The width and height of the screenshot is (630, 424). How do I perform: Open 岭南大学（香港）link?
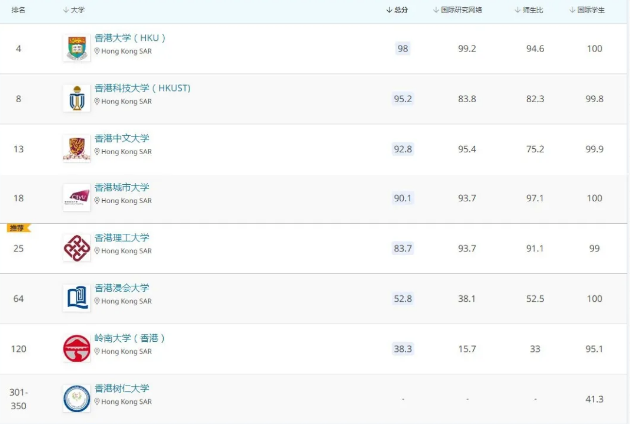click(x=130, y=338)
